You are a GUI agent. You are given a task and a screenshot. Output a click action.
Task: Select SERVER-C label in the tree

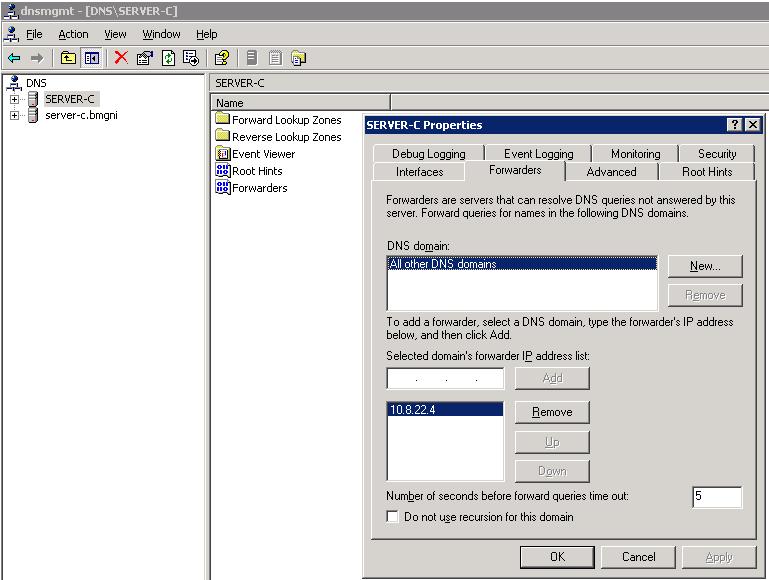[x=70, y=99]
